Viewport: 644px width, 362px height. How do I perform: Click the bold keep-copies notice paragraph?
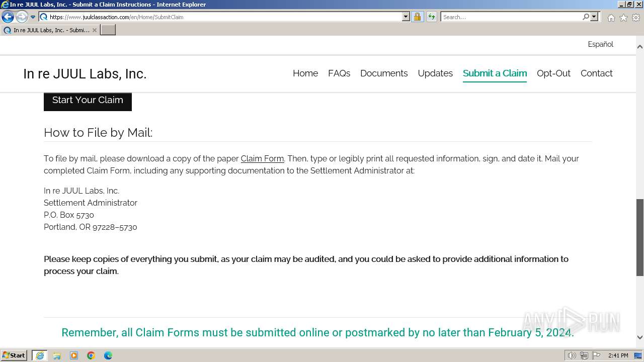306,265
